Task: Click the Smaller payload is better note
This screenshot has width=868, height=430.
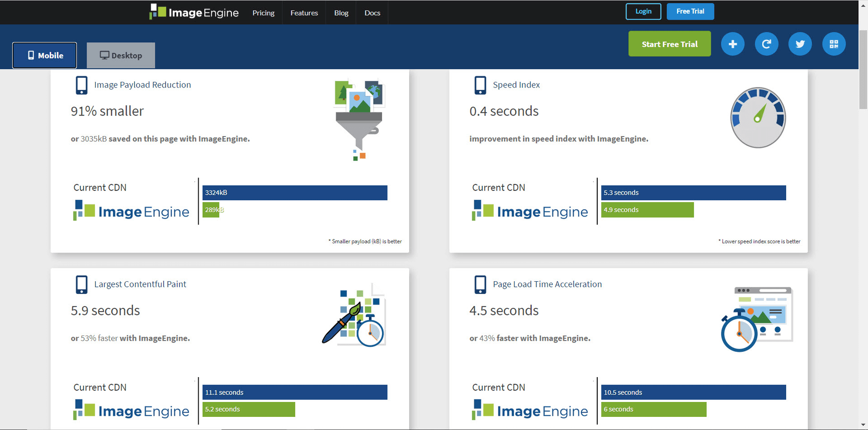Action: (x=365, y=241)
